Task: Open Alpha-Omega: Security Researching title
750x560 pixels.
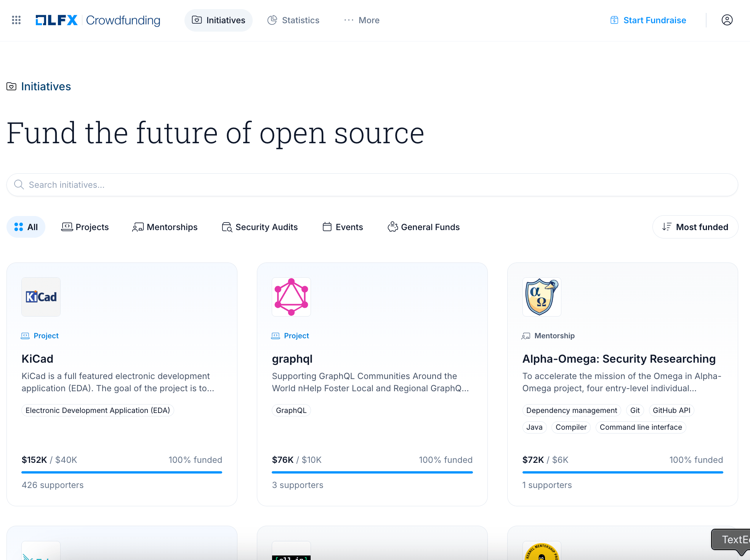Action: (619, 359)
